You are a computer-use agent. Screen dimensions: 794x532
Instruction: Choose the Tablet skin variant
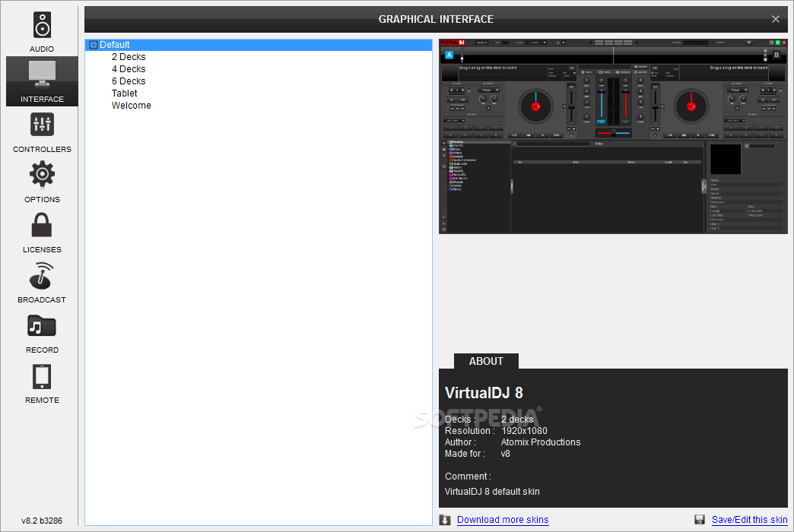point(125,93)
